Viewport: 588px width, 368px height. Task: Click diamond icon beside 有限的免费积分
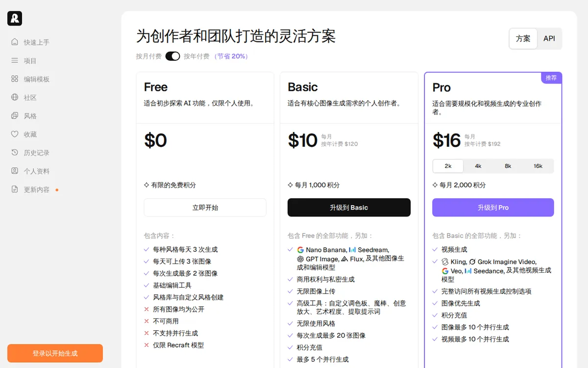click(x=147, y=185)
